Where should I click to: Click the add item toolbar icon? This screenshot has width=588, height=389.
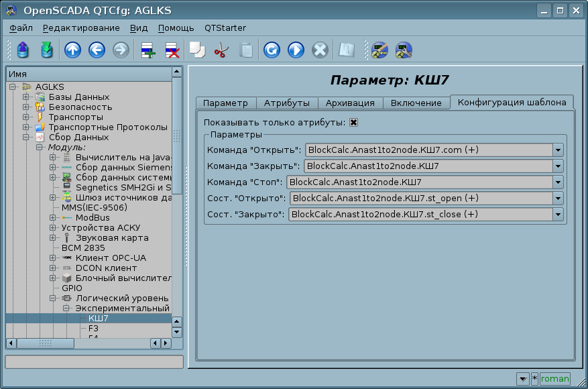point(148,50)
